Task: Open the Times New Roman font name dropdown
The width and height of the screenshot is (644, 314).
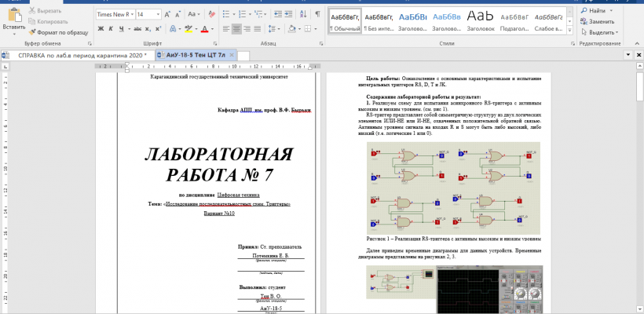Action: (132, 14)
